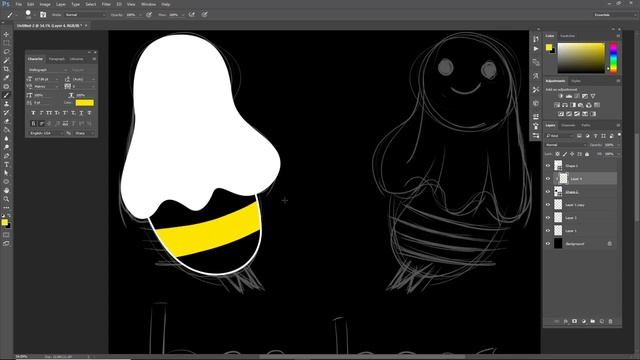Image resolution: width=640 pixels, height=360 pixels.
Task: Open the Filter menu
Action: click(x=106, y=4)
